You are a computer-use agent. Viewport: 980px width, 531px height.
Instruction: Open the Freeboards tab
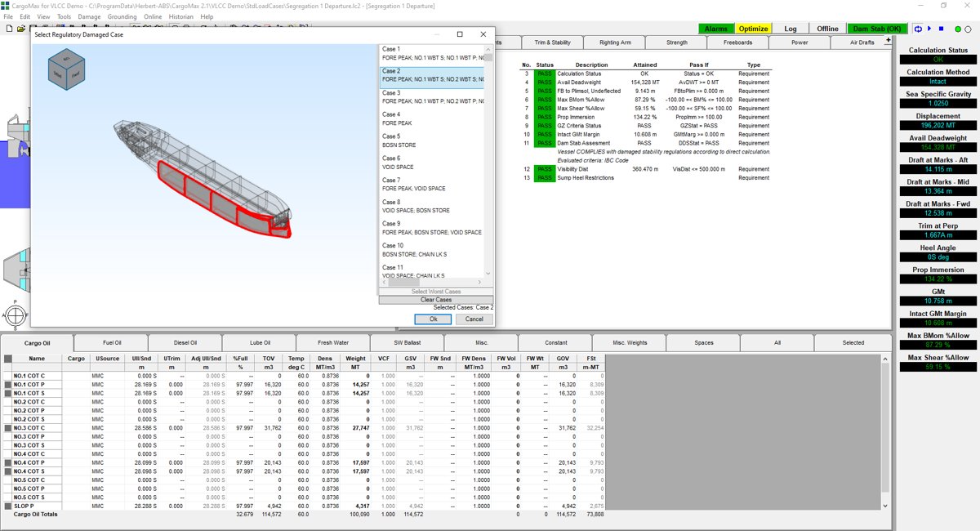click(737, 42)
